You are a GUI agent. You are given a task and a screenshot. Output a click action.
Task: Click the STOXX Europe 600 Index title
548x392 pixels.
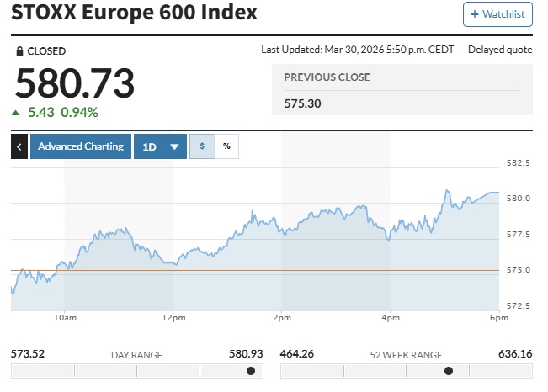pos(134,13)
